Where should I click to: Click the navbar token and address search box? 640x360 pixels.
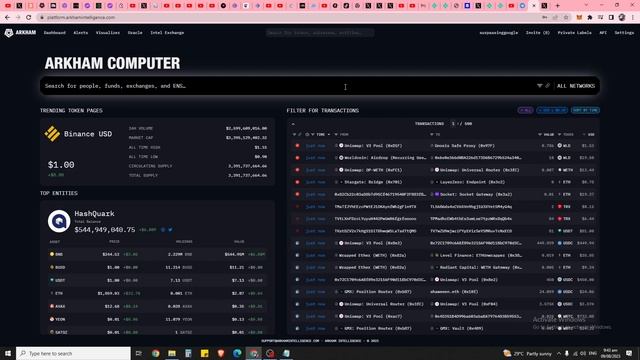click(x=320, y=33)
